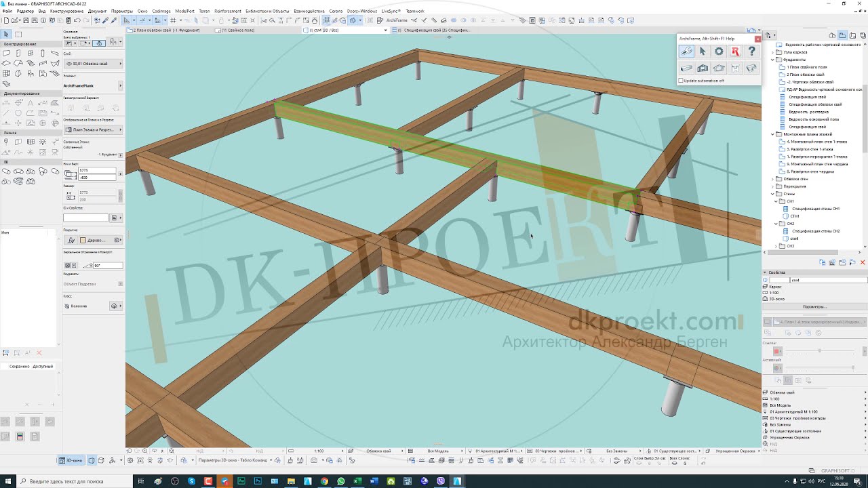
Task: Open the ModelPort menu
Action: coord(184,11)
